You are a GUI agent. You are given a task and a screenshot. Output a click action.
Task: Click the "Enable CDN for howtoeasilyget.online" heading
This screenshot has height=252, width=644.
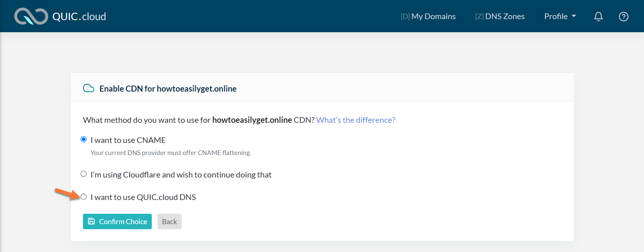point(168,89)
